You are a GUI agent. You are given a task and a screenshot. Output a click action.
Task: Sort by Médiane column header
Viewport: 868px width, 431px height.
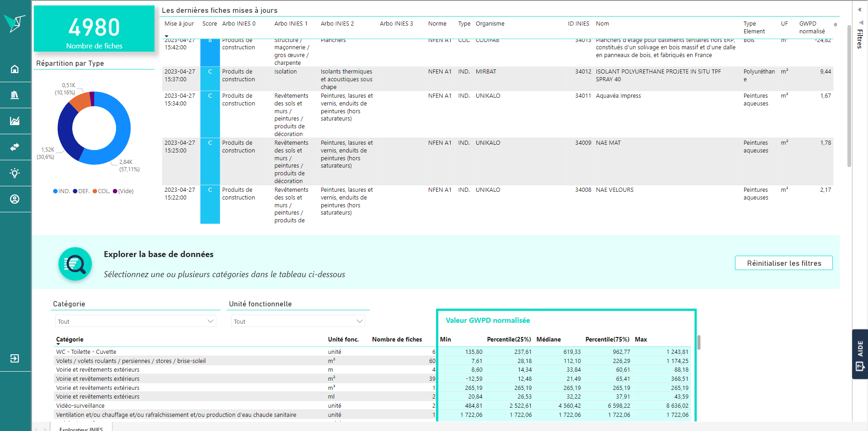[548, 340]
